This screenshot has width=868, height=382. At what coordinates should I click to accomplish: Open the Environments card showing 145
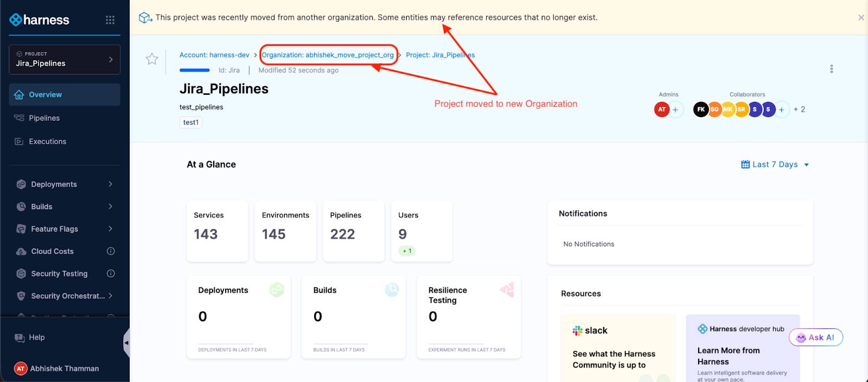pos(285,231)
